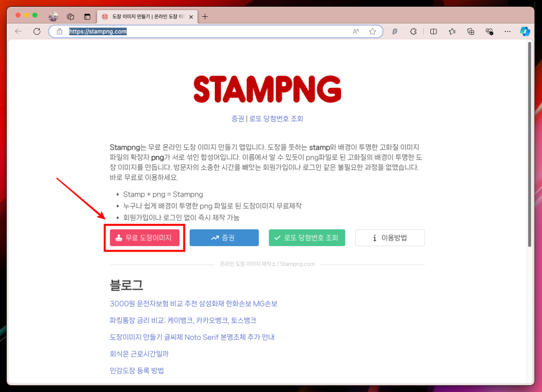Viewport: 542px width, 392px height.
Task: Click the browser back arrow
Action: point(19,31)
